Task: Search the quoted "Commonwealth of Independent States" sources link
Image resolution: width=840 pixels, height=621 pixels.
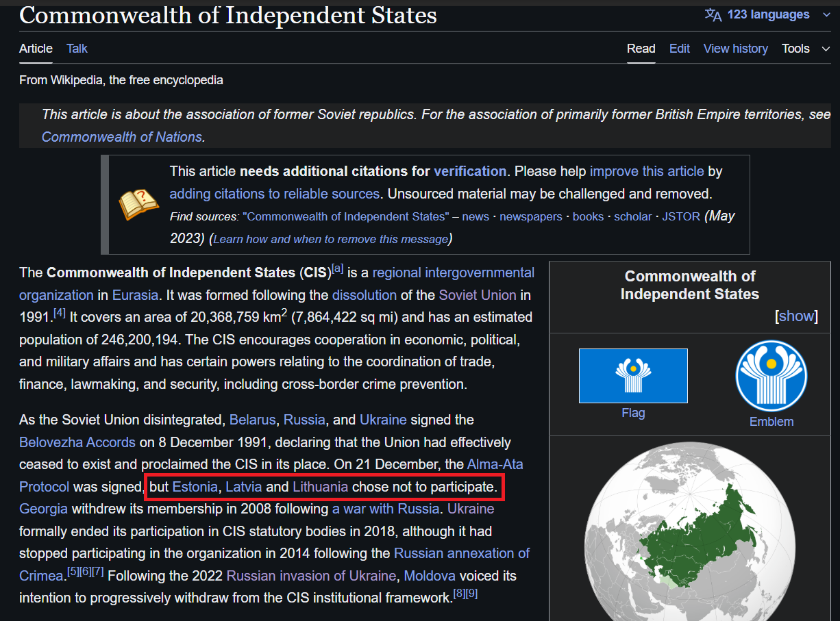Action: (x=345, y=216)
